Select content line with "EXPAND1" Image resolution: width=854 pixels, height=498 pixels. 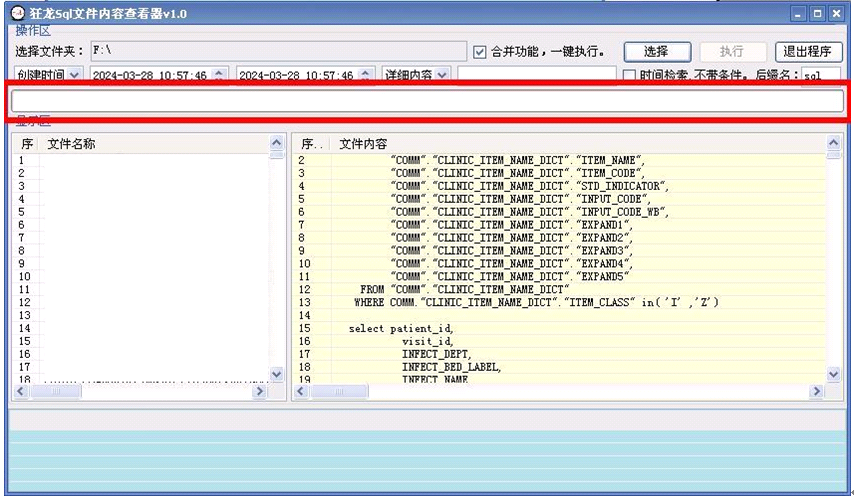pos(560,225)
